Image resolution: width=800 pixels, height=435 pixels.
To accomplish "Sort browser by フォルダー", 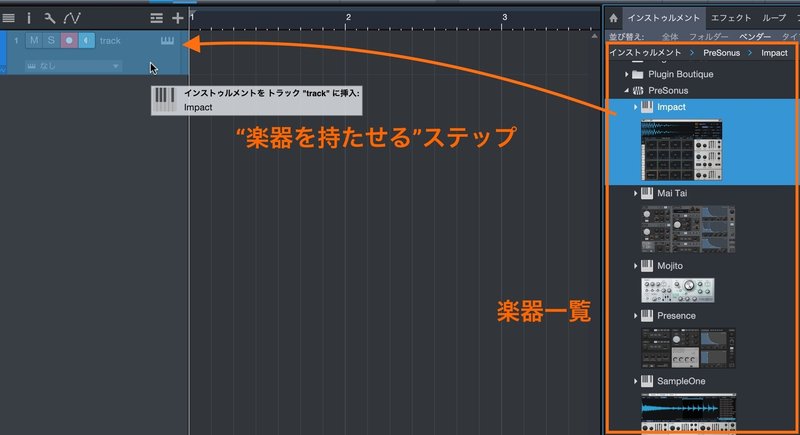I will [x=709, y=37].
